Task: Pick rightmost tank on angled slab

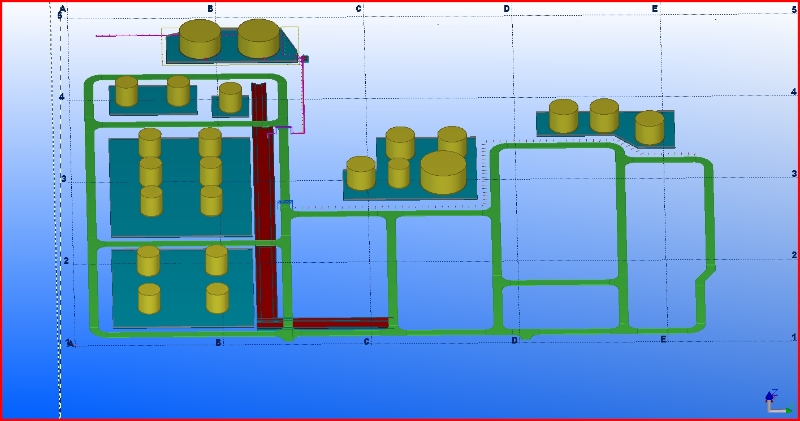Action: pyautogui.click(x=650, y=127)
